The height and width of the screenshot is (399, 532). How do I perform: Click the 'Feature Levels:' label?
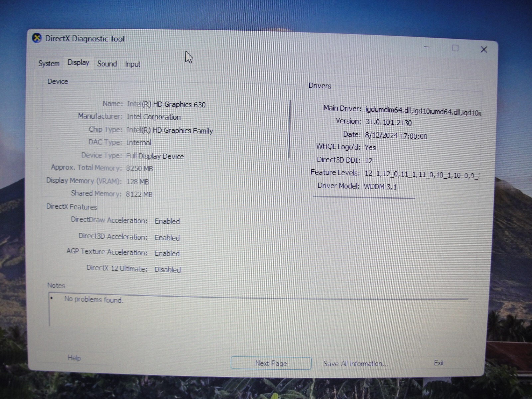(x=335, y=173)
